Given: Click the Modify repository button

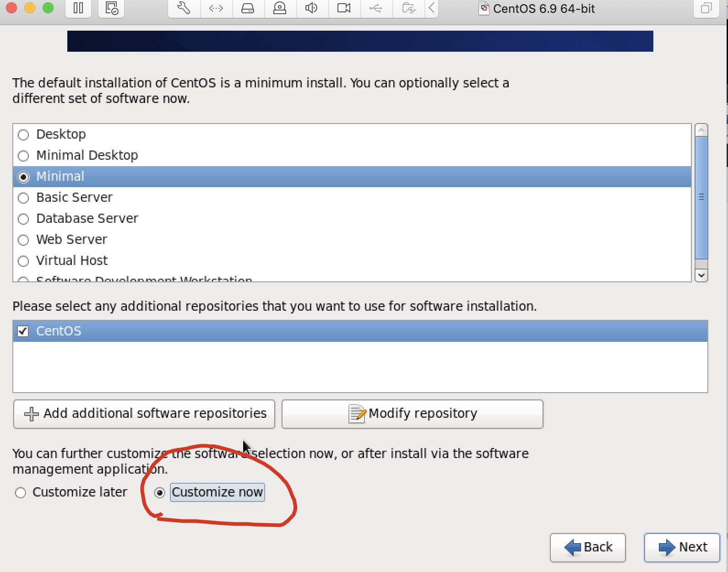Looking at the screenshot, I should point(413,414).
